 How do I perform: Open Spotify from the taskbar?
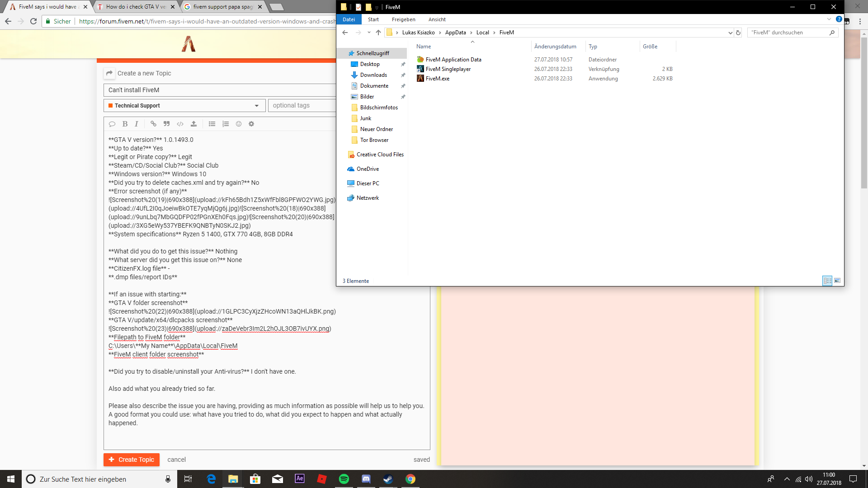(344, 479)
